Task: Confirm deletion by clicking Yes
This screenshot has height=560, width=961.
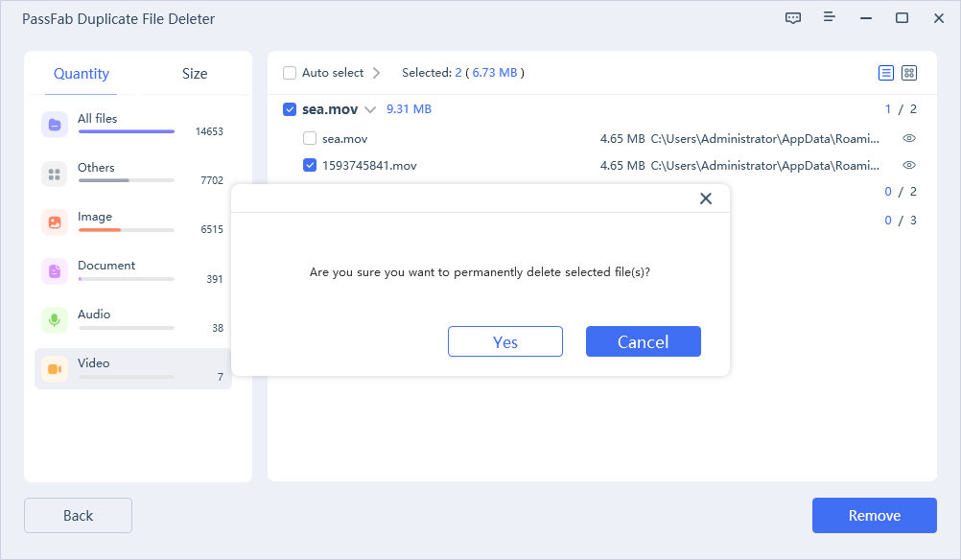Action: (x=504, y=342)
